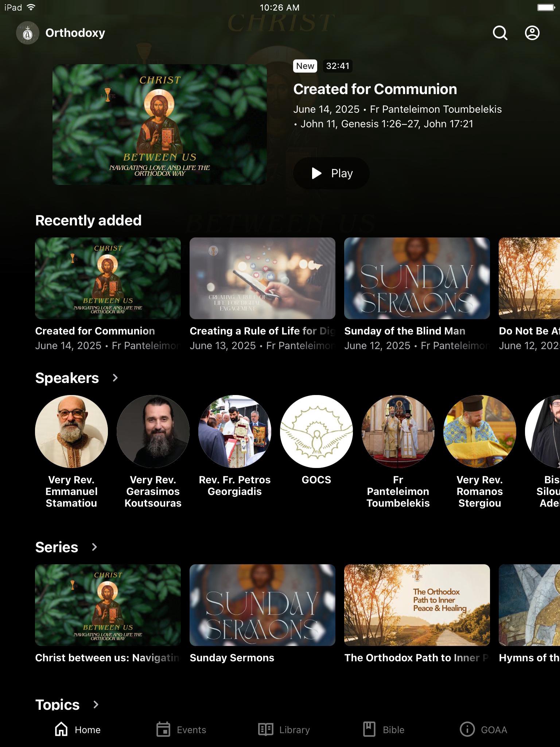
Task: Expand the Series section chevron
Action: coord(94,547)
